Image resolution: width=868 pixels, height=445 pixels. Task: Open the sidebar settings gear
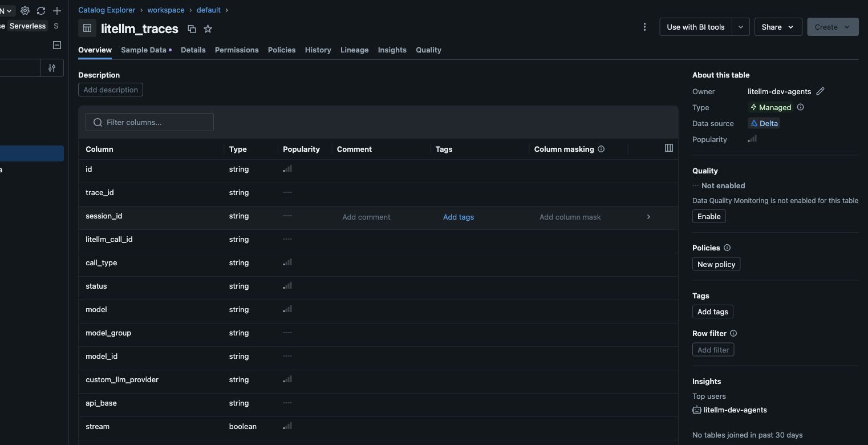(x=25, y=11)
